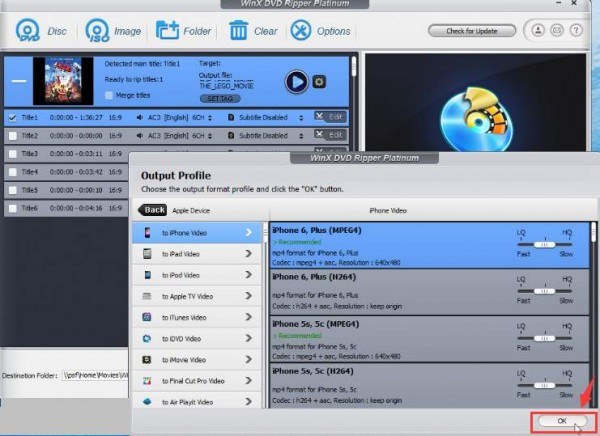Click speaker audio icon in Title2 row

pos(140,136)
